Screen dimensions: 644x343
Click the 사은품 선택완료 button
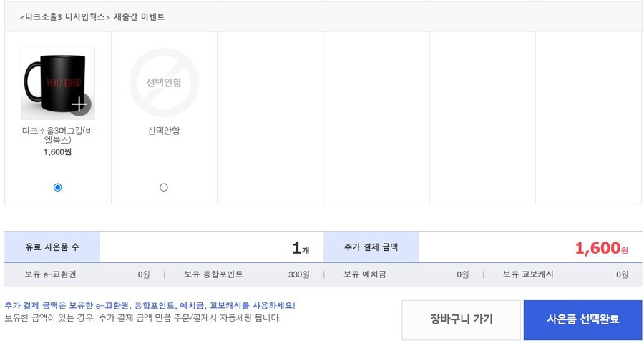(x=582, y=319)
